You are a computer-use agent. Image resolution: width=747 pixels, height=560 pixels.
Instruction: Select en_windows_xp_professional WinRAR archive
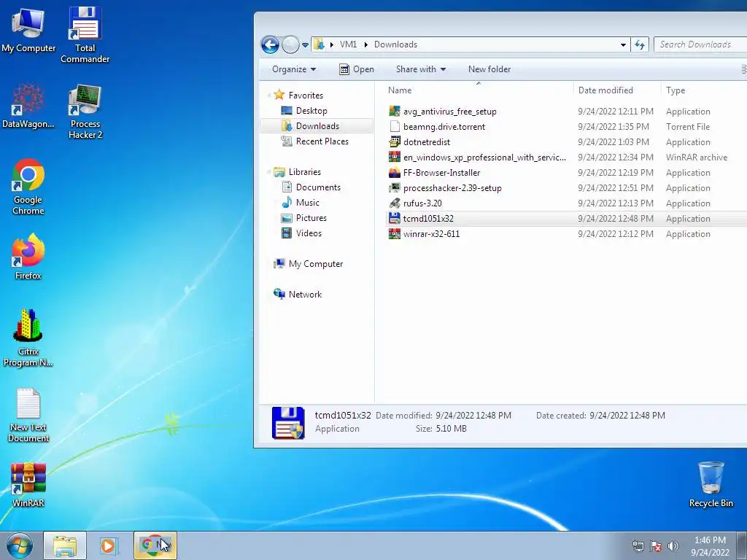[x=484, y=157]
